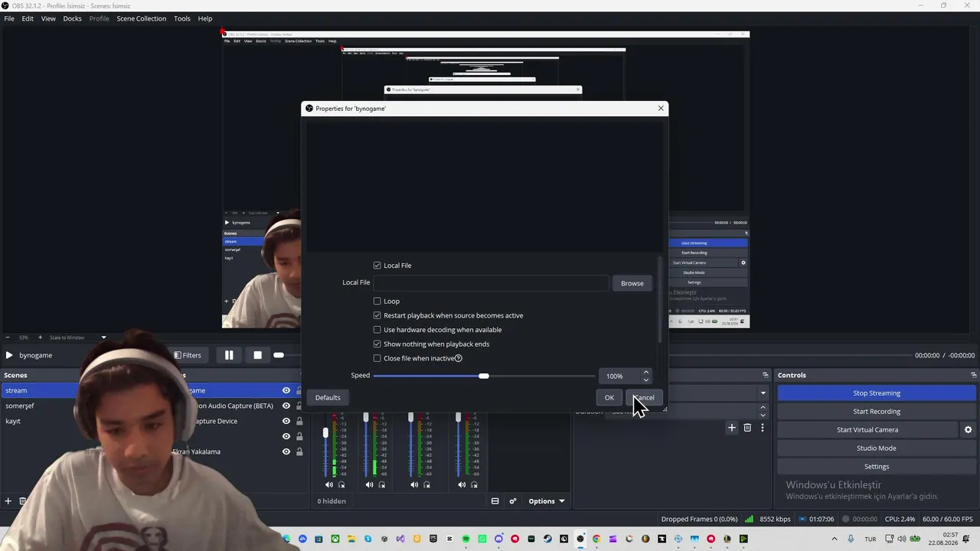
Task: Decrease the Speed percentage with the down arrow
Action: pyautogui.click(x=646, y=380)
